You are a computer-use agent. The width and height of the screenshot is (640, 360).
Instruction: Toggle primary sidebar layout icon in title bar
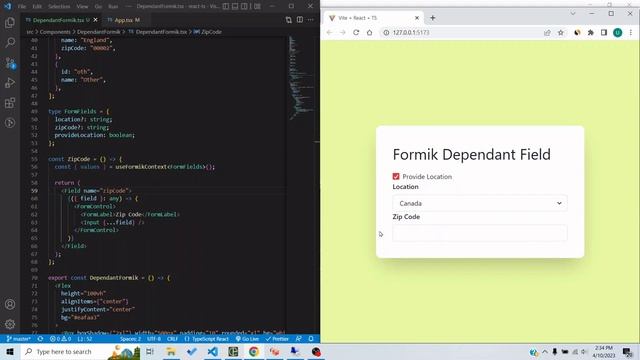[x=226, y=7]
